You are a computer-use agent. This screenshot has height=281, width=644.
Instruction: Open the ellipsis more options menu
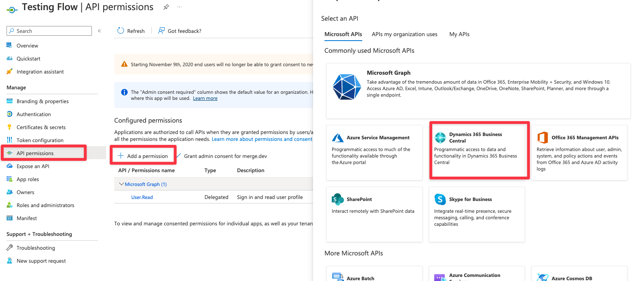click(x=179, y=7)
